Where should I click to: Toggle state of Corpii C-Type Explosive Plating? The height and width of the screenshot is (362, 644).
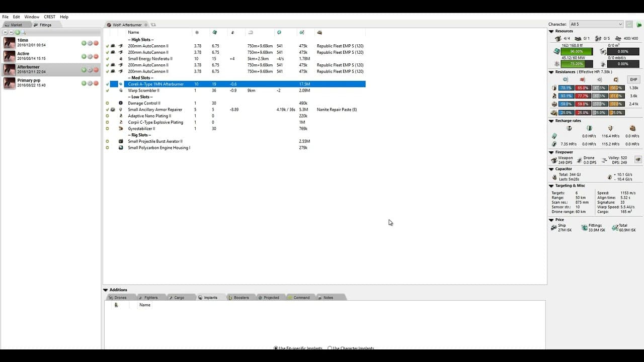point(107,122)
